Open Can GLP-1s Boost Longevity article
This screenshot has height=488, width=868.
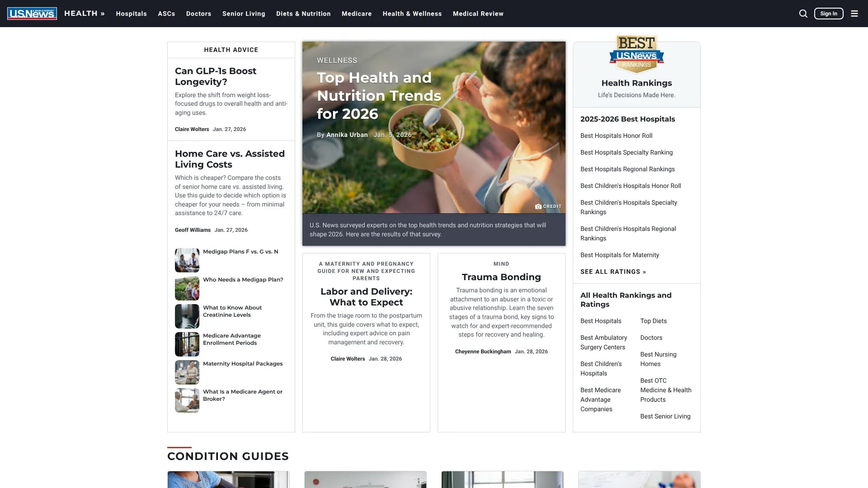pyautogui.click(x=216, y=76)
